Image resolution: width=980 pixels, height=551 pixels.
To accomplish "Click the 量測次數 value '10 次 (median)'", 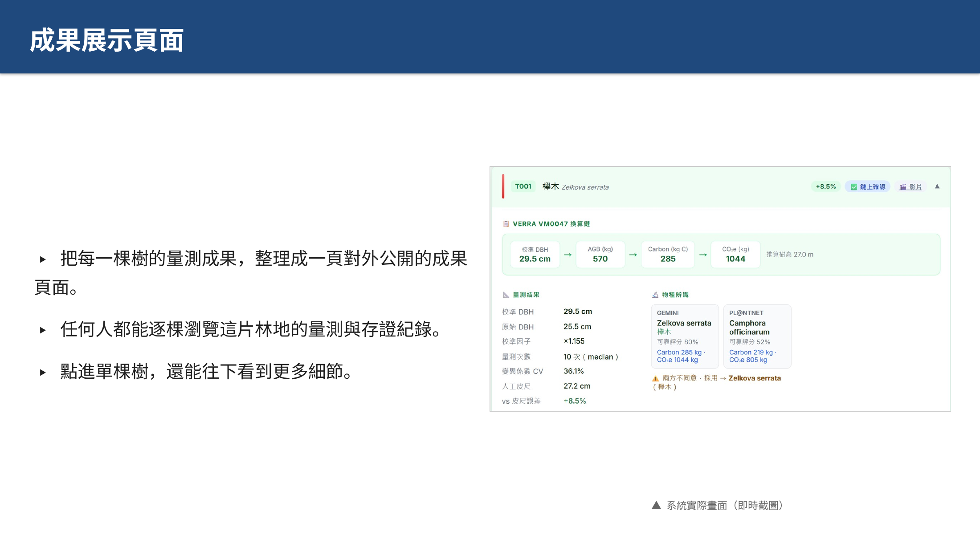I will coord(591,357).
